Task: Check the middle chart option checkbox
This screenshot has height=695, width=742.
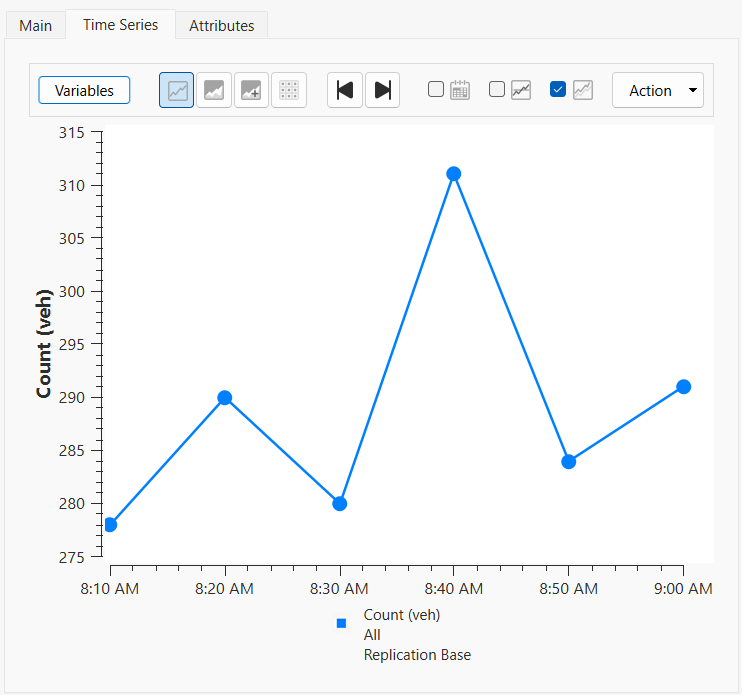Action: (x=497, y=89)
